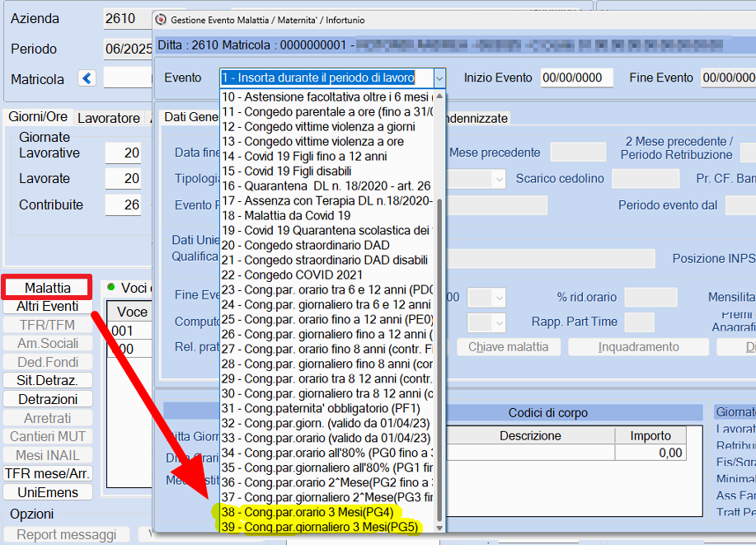756x545 pixels.
Task: Collapse the Evento combo box arrow
Action: click(x=439, y=78)
